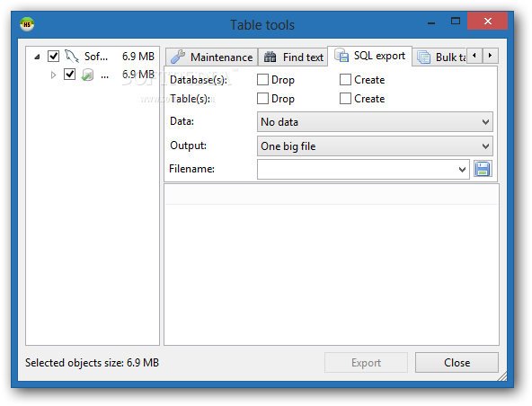Uncheck the database row checkbox
The image size is (532, 406).
pos(69,75)
